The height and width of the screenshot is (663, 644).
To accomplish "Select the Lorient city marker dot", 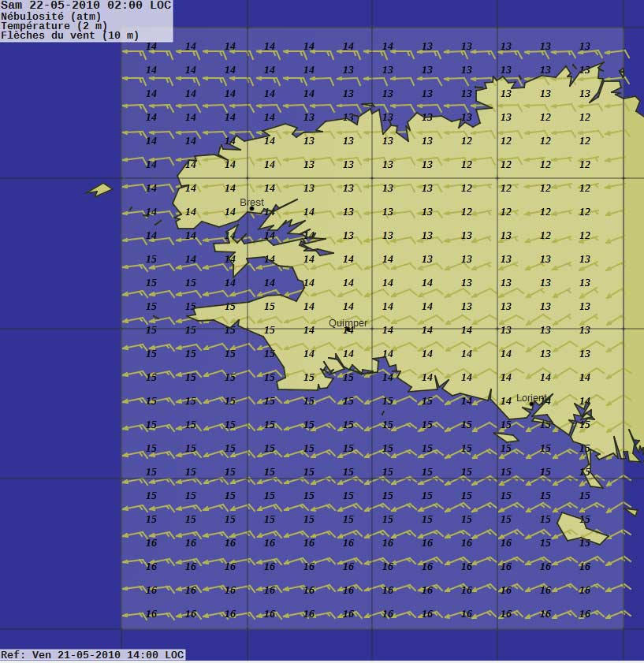I will [531, 404].
